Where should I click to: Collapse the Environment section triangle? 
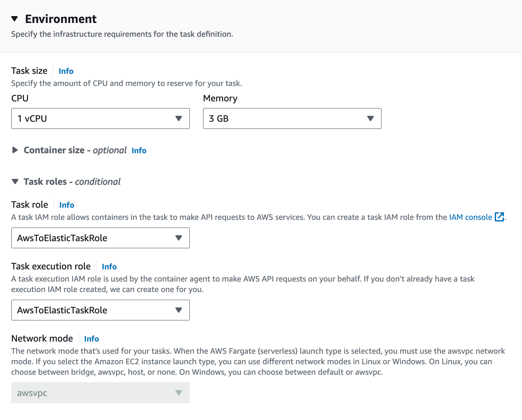pos(14,19)
